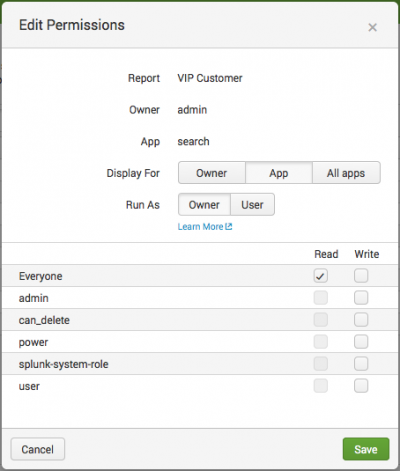Screen dimensions: 400x471
Task: Uncheck Read permission for Everyone
Action: 321,276
